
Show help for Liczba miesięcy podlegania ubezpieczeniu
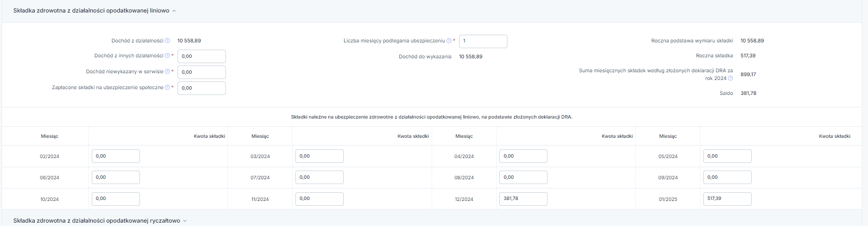[x=449, y=41]
